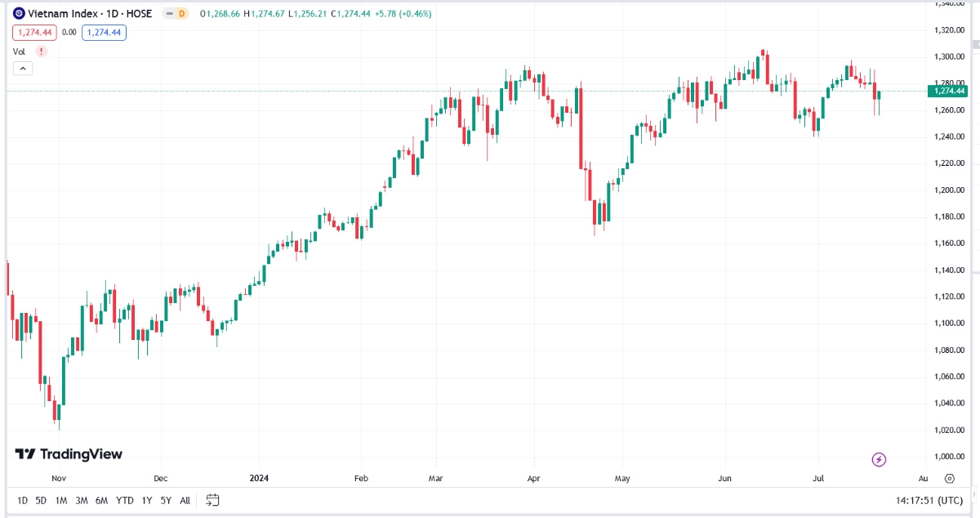Select the 5Y range

[x=166, y=500]
